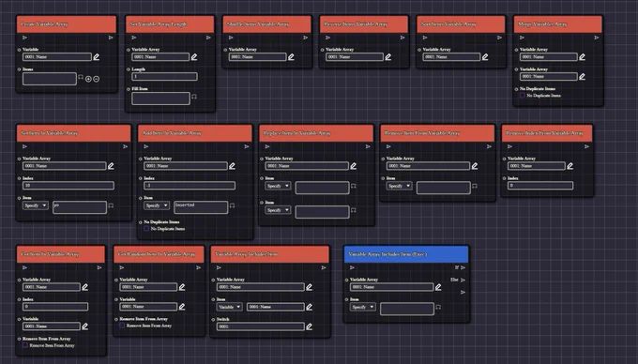
Task: Click output arrow of Variable Array Includes Item node
Action: pyautogui.click(x=324, y=267)
